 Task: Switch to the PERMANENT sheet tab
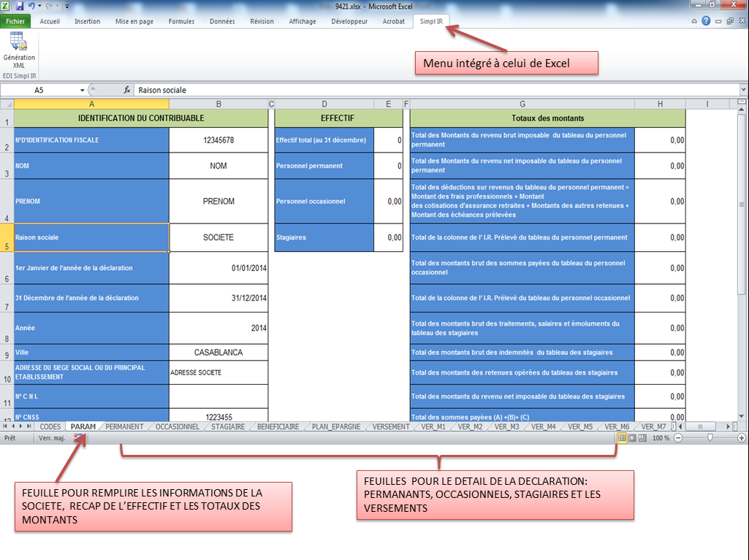tap(124, 426)
